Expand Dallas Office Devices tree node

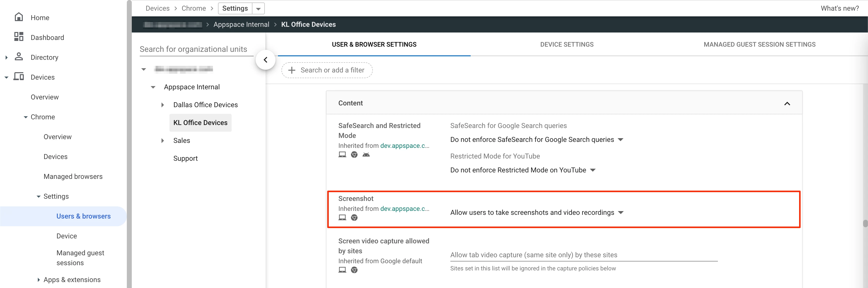click(x=163, y=105)
